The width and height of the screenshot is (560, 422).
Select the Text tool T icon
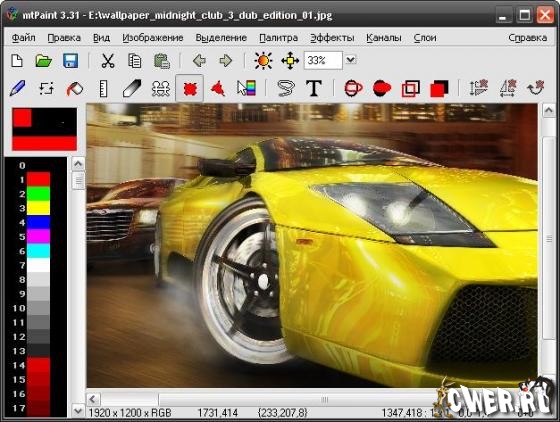(314, 88)
